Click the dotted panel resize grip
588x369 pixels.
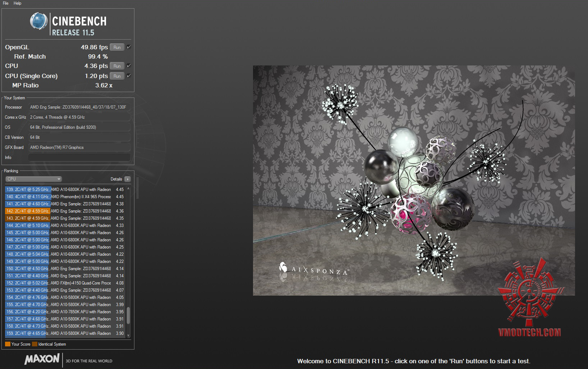tap(137, 187)
